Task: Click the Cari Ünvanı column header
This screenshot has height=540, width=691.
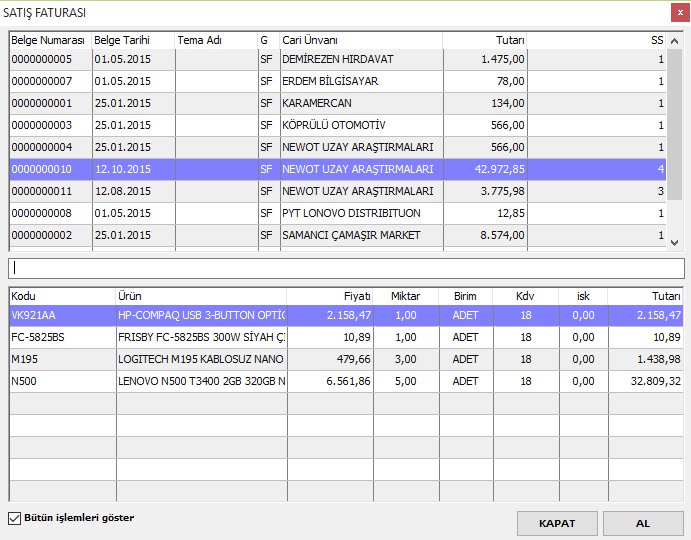Action: 361,41
